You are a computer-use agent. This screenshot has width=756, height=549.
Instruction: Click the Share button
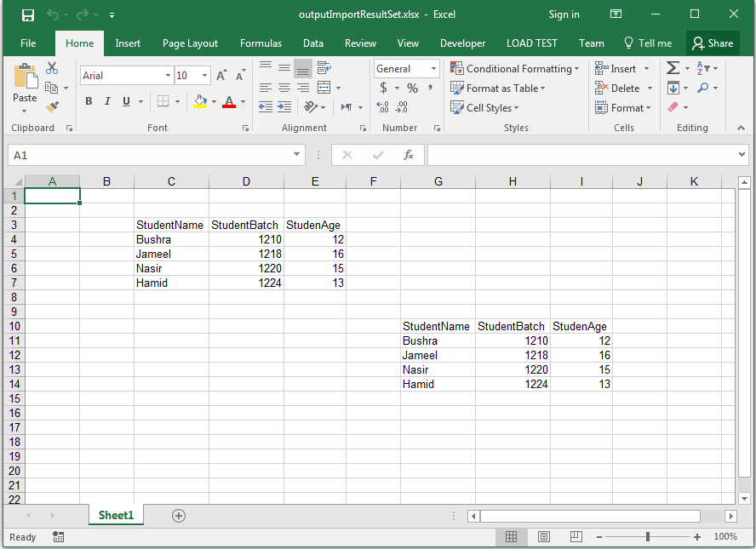pyautogui.click(x=713, y=43)
